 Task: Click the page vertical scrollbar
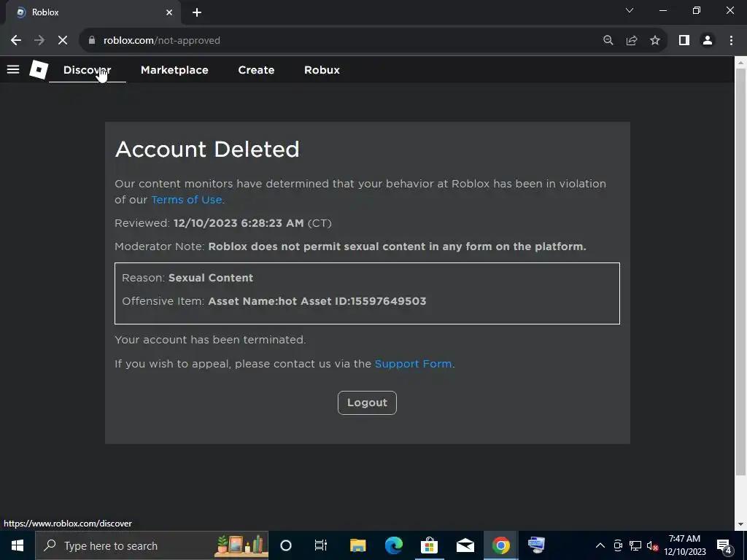(x=740, y=271)
